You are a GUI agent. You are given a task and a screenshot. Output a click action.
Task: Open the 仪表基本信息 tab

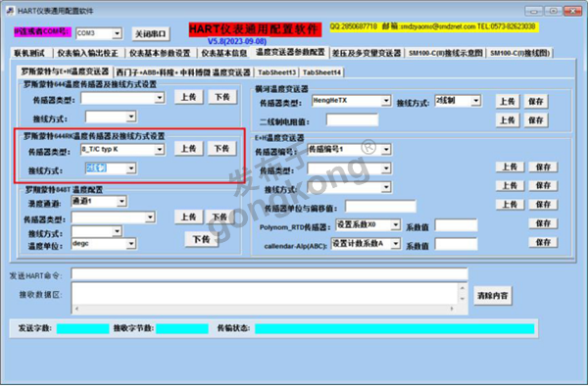coord(223,53)
